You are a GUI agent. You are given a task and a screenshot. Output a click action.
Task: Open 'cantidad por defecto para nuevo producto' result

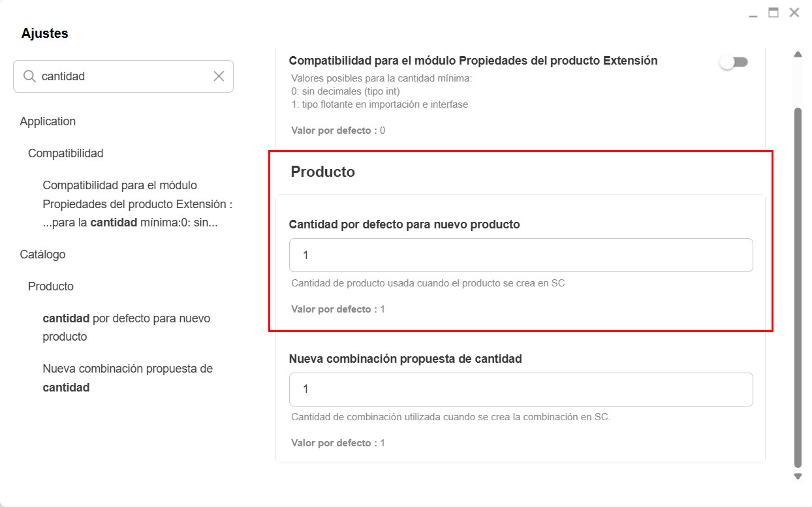(127, 328)
